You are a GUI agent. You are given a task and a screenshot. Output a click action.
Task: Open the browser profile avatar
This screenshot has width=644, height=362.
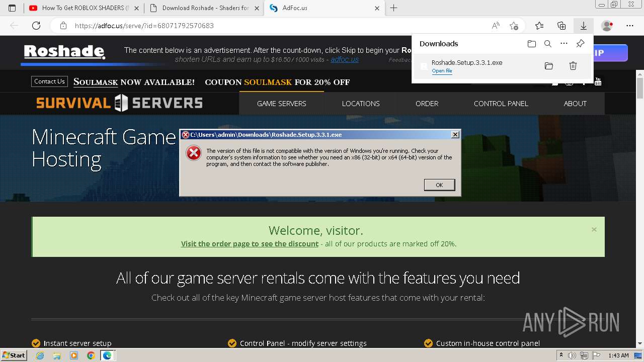pyautogui.click(x=607, y=26)
